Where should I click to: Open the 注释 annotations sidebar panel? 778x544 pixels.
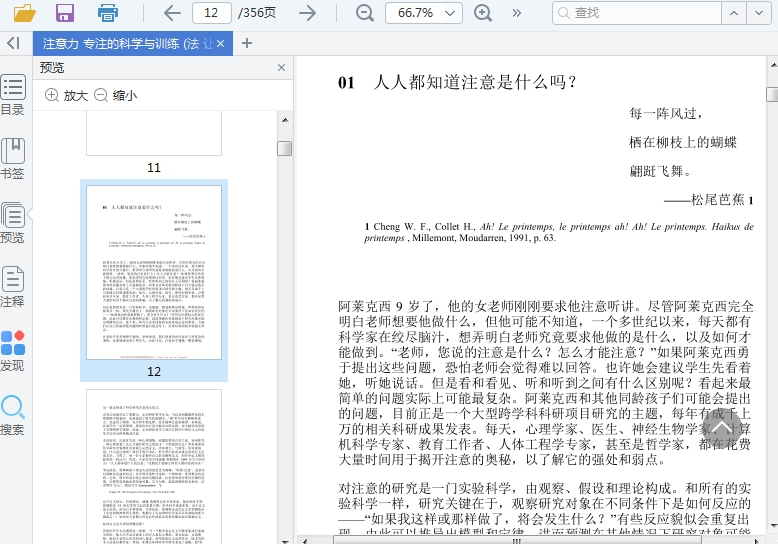13,286
